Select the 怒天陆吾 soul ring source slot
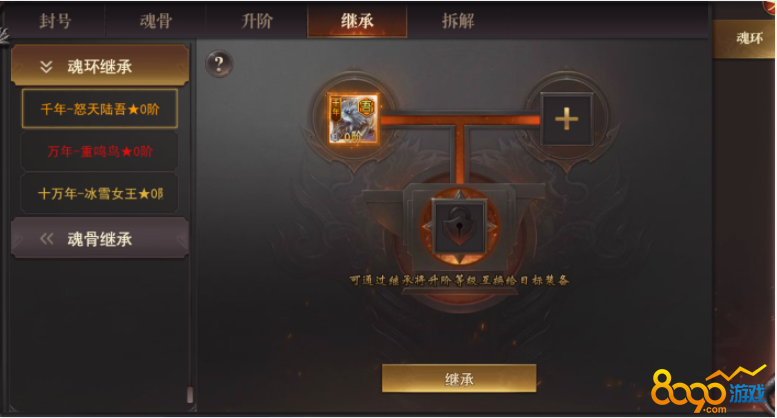This screenshot has width=777, height=418. coord(354,119)
